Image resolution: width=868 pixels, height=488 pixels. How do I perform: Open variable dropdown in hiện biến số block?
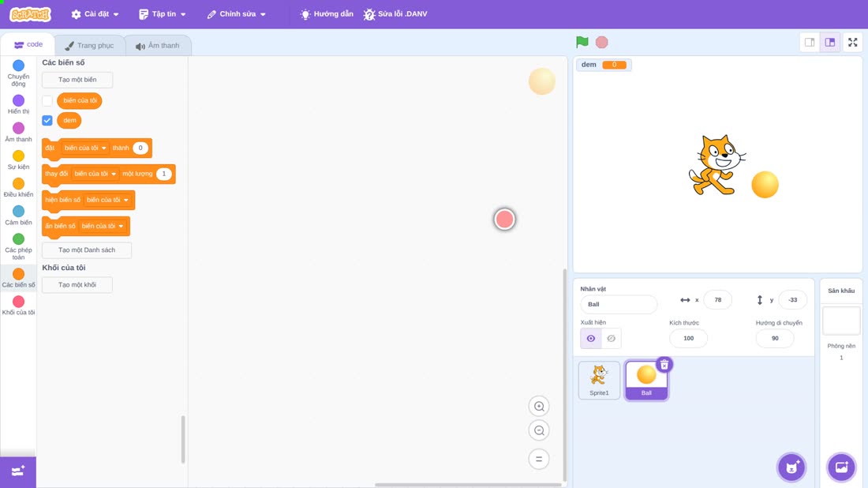click(107, 200)
